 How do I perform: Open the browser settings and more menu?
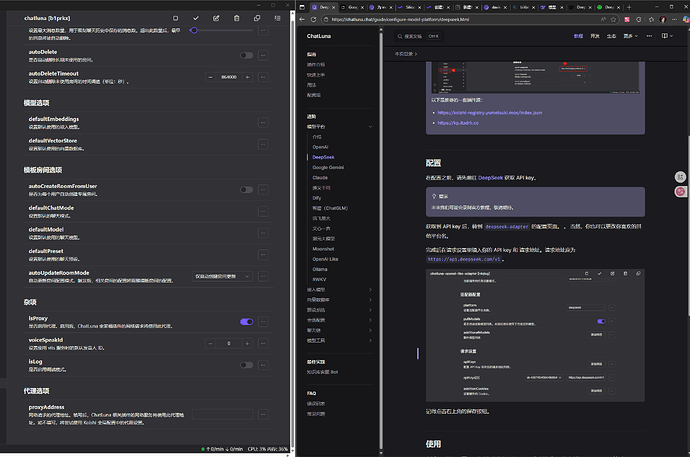coord(674,19)
